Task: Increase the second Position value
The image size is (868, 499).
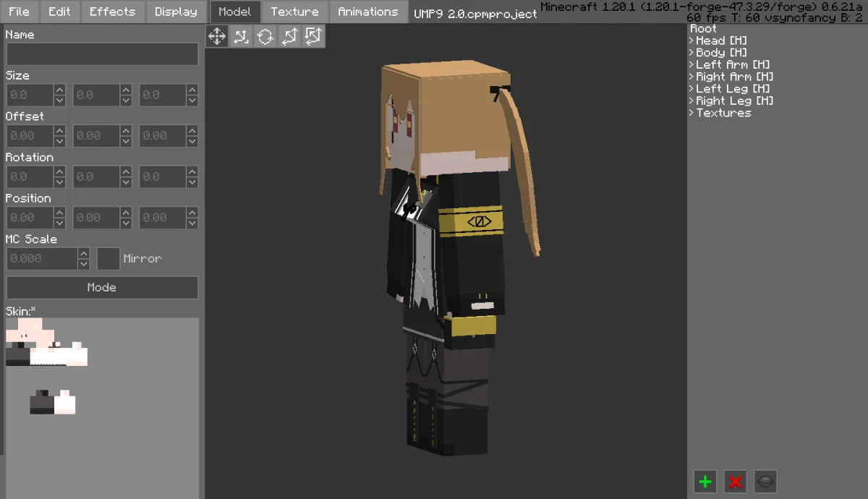Action: click(x=127, y=213)
